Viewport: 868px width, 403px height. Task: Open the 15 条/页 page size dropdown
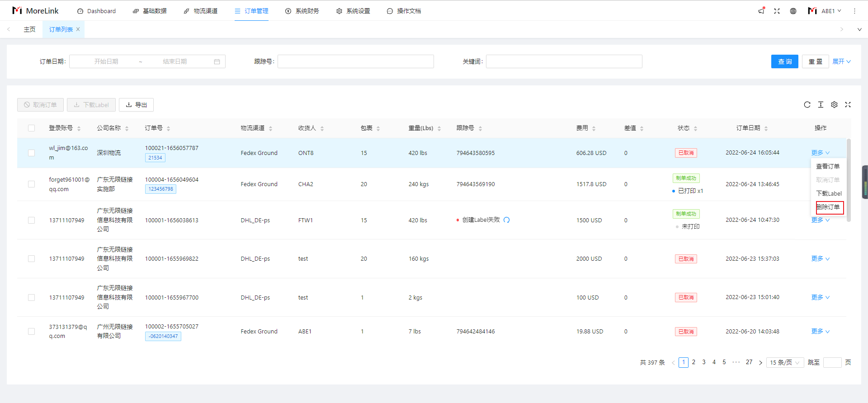tap(785, 362)
